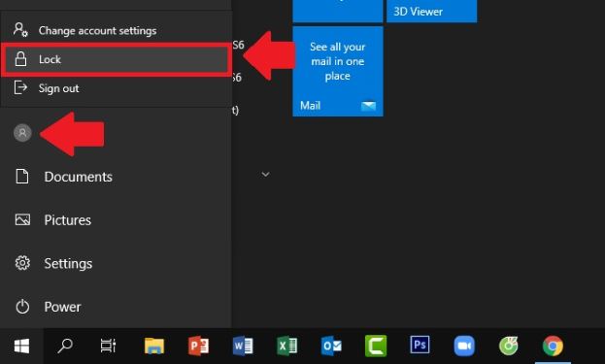Screen dimensions: 605x364
Task: Select the Lock option
Action: click(116, 59)
